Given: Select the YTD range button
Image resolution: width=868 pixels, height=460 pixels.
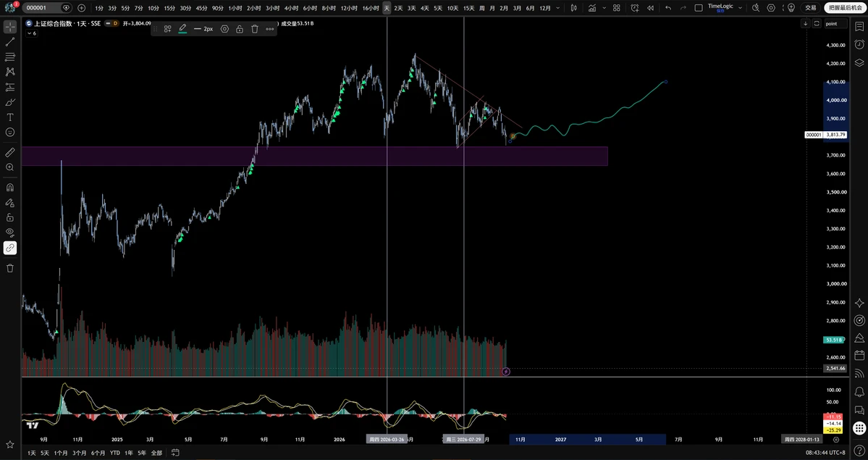Looking at the screenshot, I should click(114, 453).
